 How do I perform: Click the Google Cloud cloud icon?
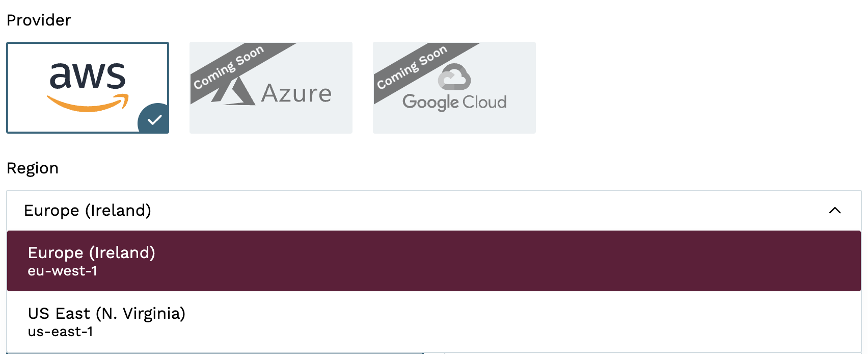[453, 77]
